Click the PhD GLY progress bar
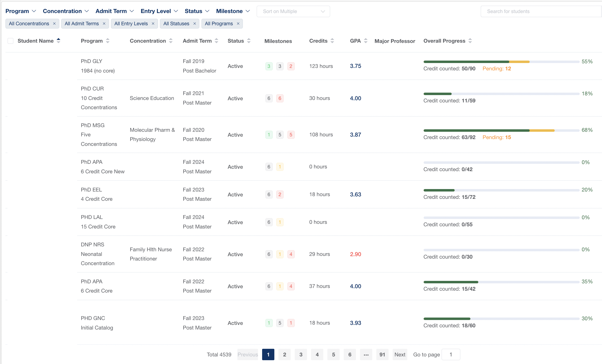Screen dimensions: 602x364 [501, 62]
